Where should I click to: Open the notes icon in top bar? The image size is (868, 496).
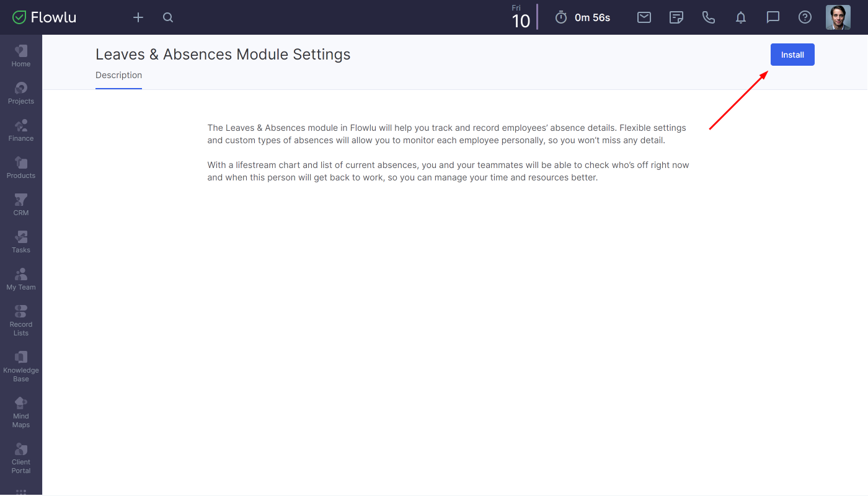(676, 17)
